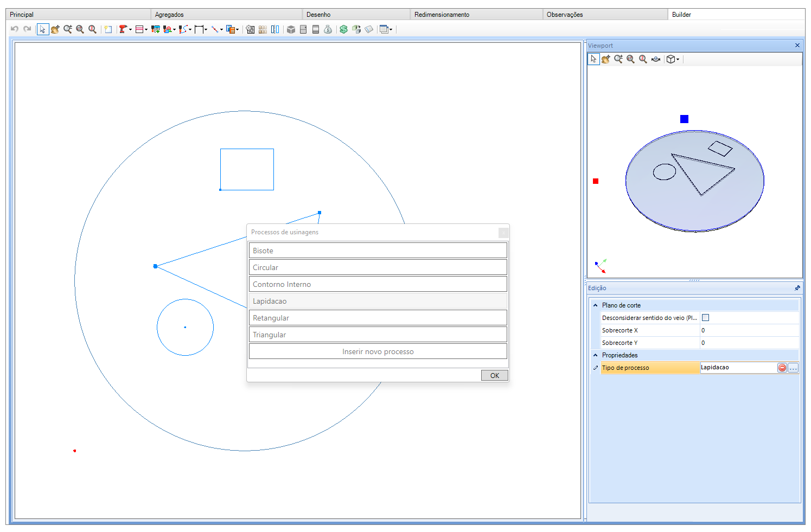Open the colored shapes icon dropdown arrow
The width and height of the screenshot is (811, 532).
click(174, 30)
